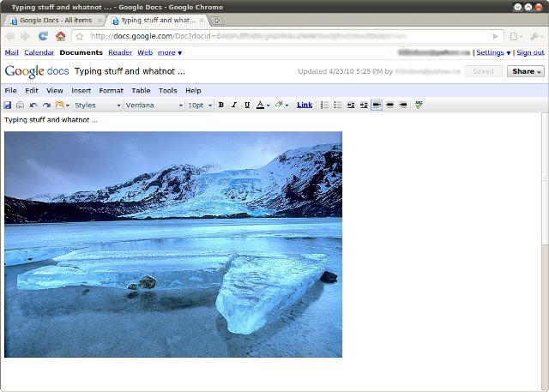Click the text color A icon
The height and width of the screenshot is (392, 549).
[x=260, y=105]
